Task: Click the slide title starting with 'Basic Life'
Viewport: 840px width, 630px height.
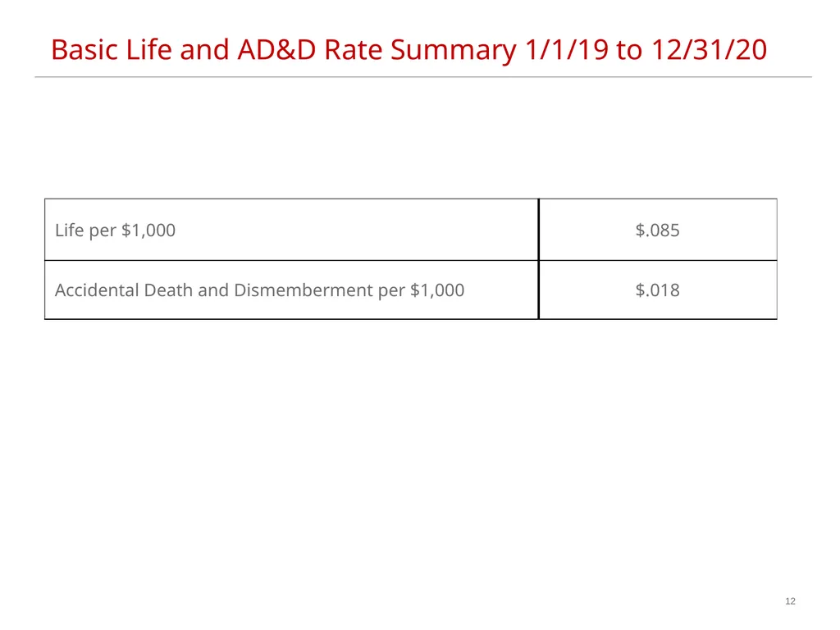Action: pos(409,50)
